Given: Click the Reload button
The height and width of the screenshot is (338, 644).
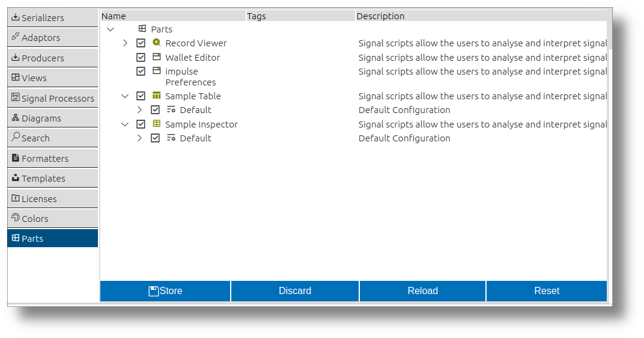Looking at the screenshot, I should pyautogui.click(x=423, y=290).
